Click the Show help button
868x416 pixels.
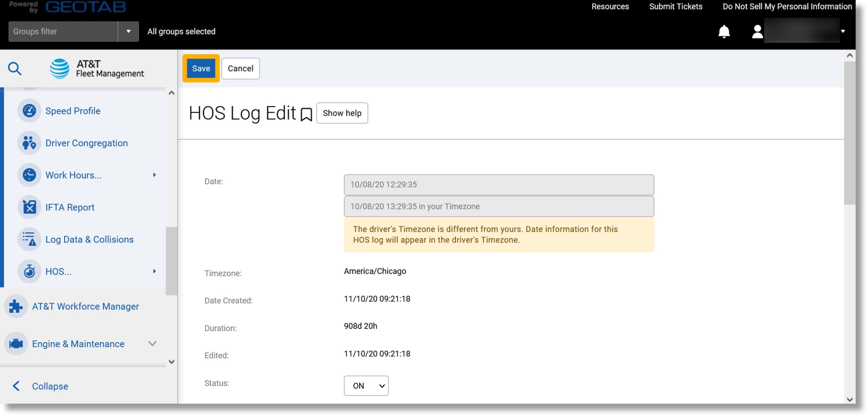[342, 113]
